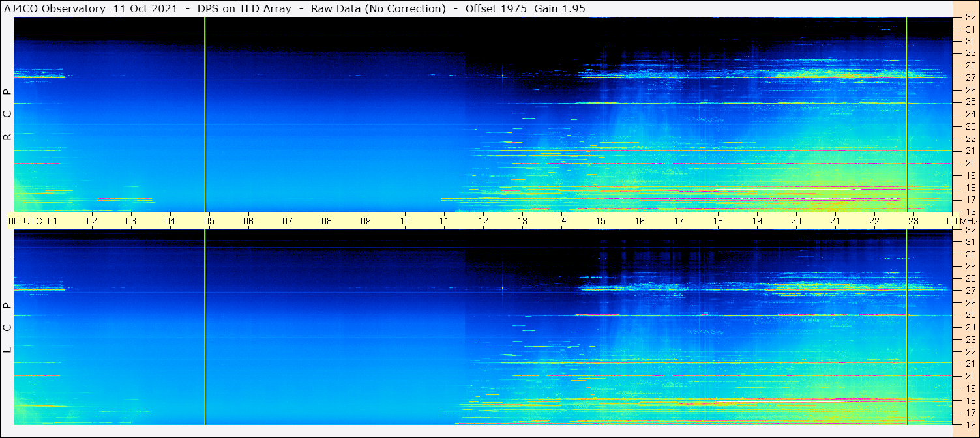
Task: Click hour label '18' on time axis
Action: (718, 221)
